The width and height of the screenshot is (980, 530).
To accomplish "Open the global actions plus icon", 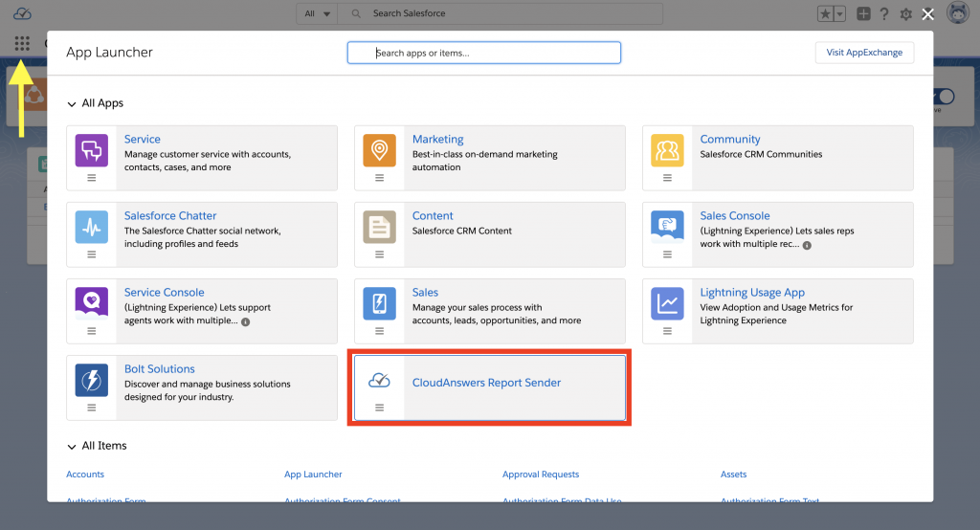I will tap(863, 13).
